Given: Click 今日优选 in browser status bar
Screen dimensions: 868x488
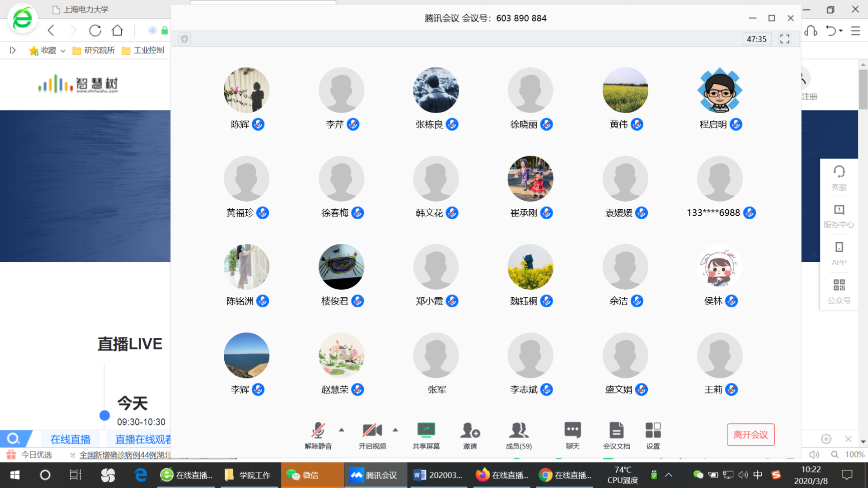Looking at the screenshot, I should pos(30,454).
